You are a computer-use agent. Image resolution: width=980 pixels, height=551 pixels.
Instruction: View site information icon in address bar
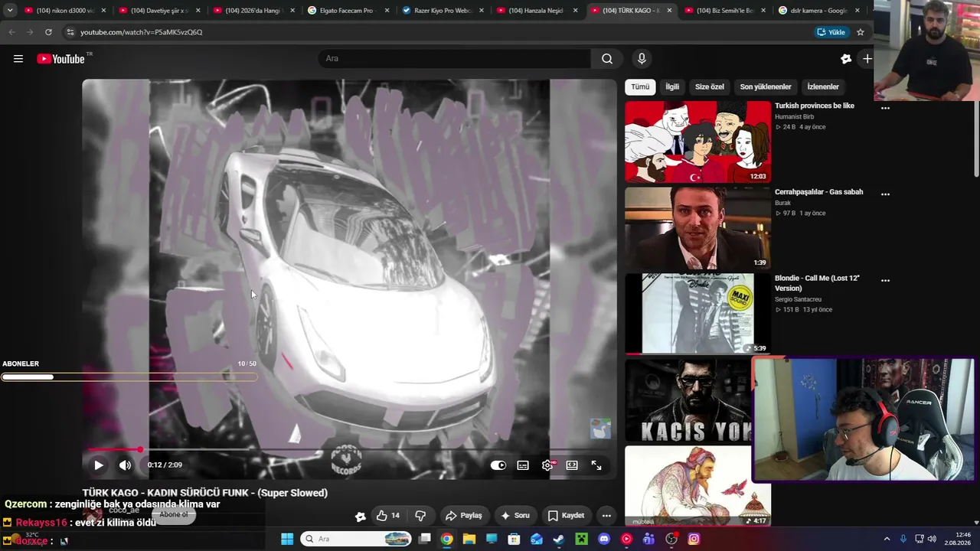point(70,32)
